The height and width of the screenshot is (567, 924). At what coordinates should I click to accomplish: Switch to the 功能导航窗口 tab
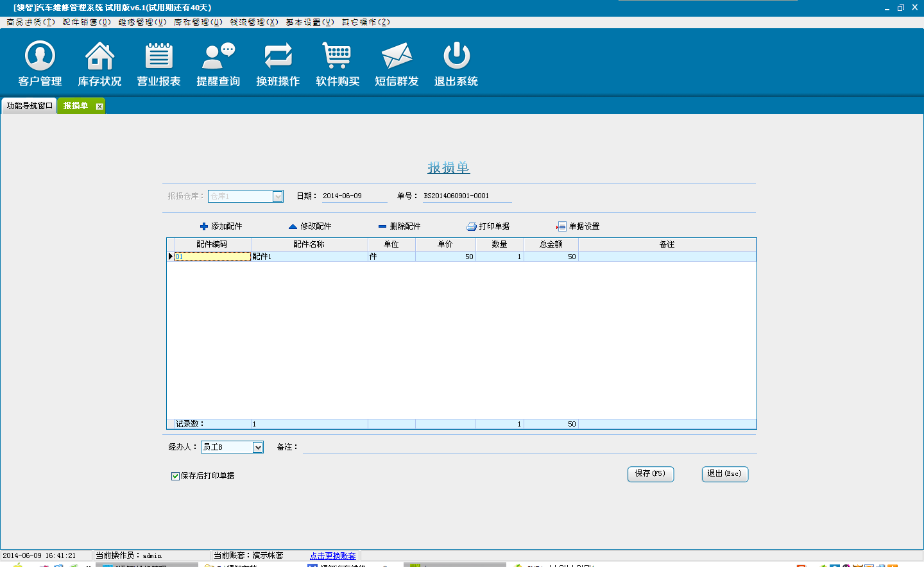(x=29, y=106)
